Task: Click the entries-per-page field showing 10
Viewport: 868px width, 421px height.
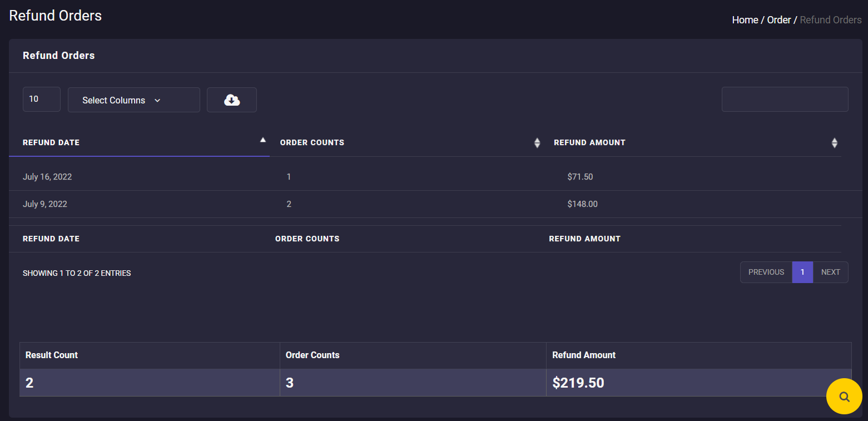Action: pyautogui.click(x=41, y=100)
